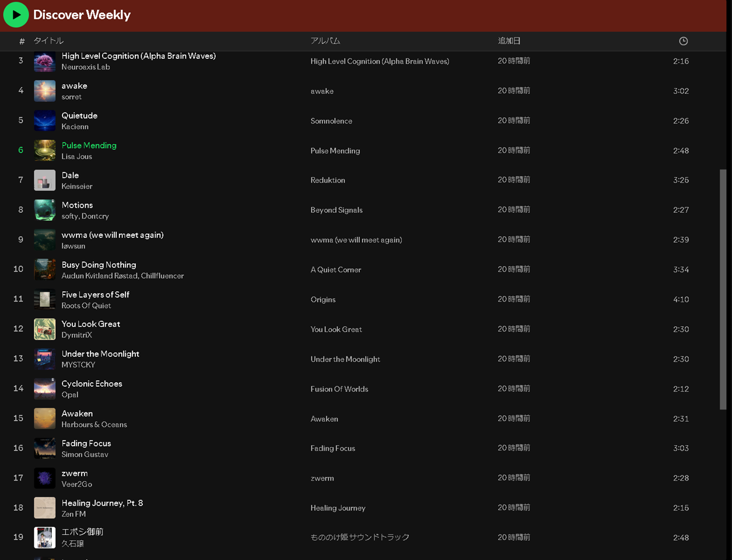Viewport: 732px width, 560px height.
Task: Open artist Chillfluencer page link
Action: pyautogui.click(x=162, y=276)
